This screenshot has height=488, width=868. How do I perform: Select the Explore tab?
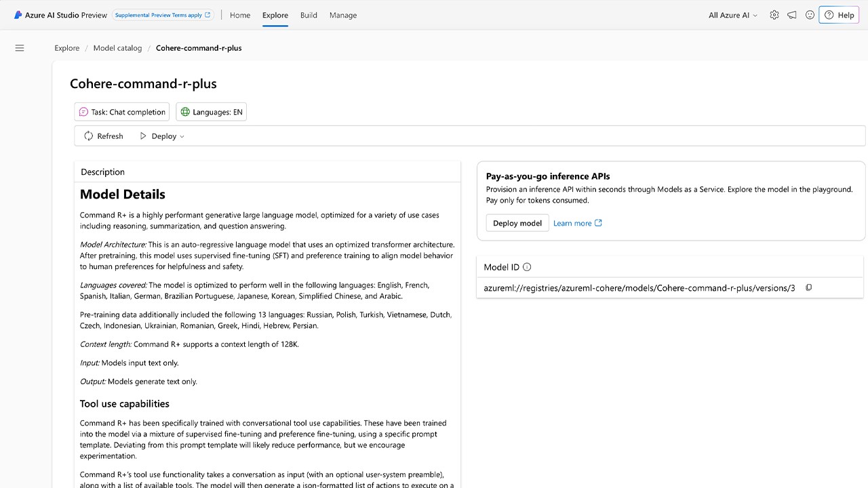pyautogui.click(x=275, y=15)
